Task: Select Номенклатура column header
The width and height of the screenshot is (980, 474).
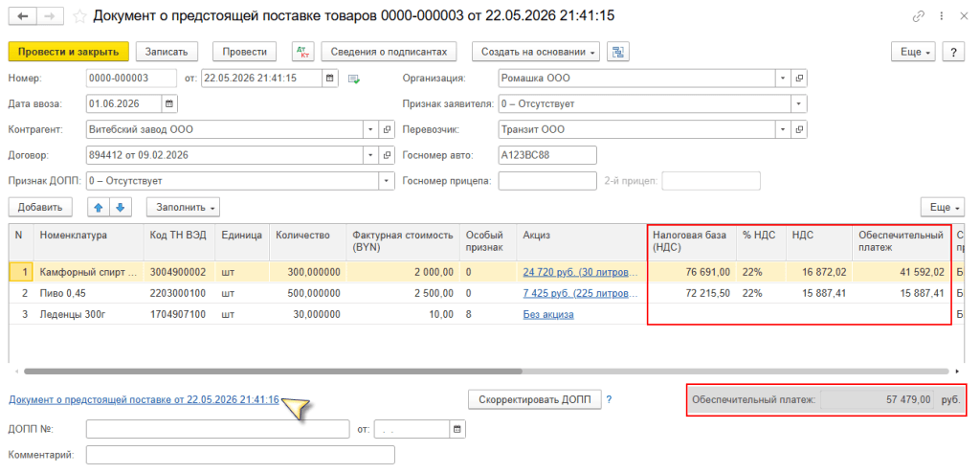Action: click(89, 242)
